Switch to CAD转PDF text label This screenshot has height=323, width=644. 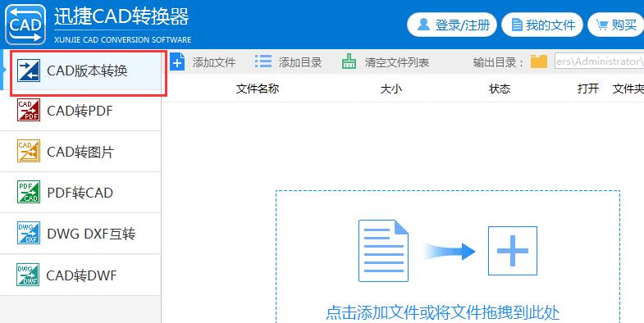80,111
